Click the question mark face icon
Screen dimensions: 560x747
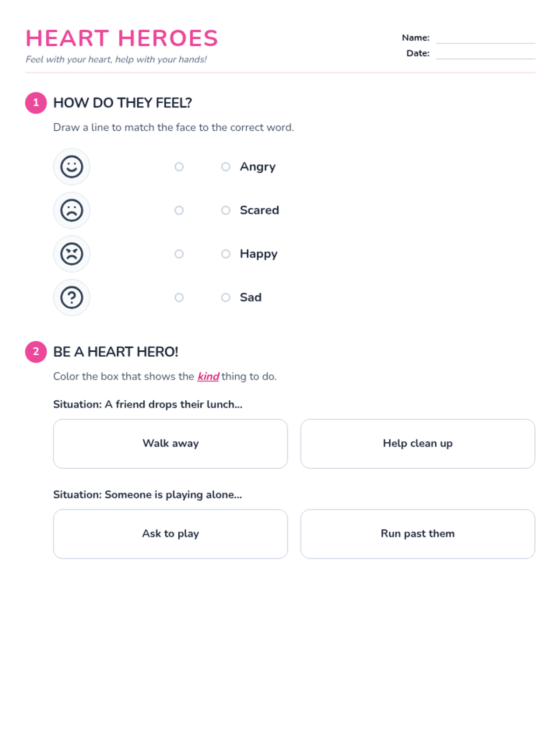[71, 297]
